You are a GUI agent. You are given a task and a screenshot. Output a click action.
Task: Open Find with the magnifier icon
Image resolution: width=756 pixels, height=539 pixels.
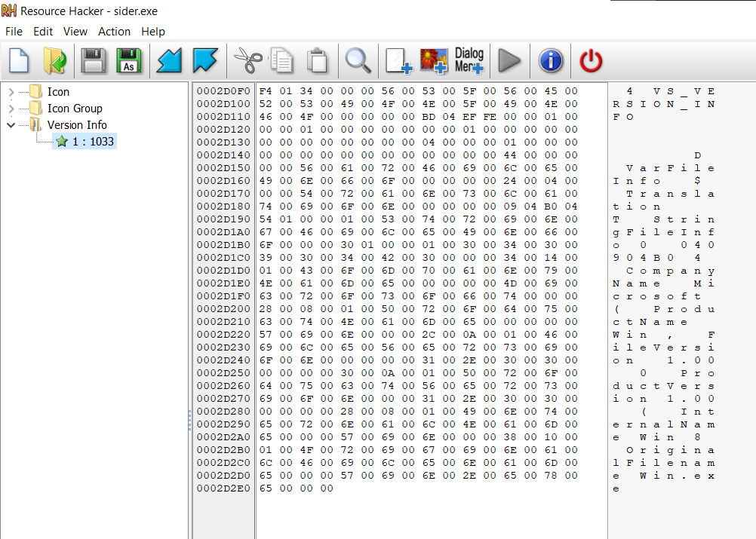point(358,61)
